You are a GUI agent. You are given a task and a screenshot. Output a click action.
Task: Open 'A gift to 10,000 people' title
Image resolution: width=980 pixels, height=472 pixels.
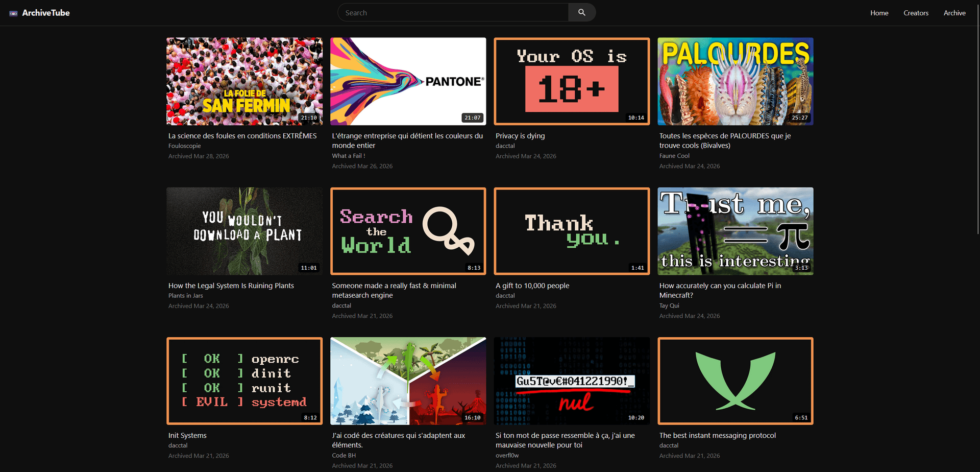coord(532,286)
